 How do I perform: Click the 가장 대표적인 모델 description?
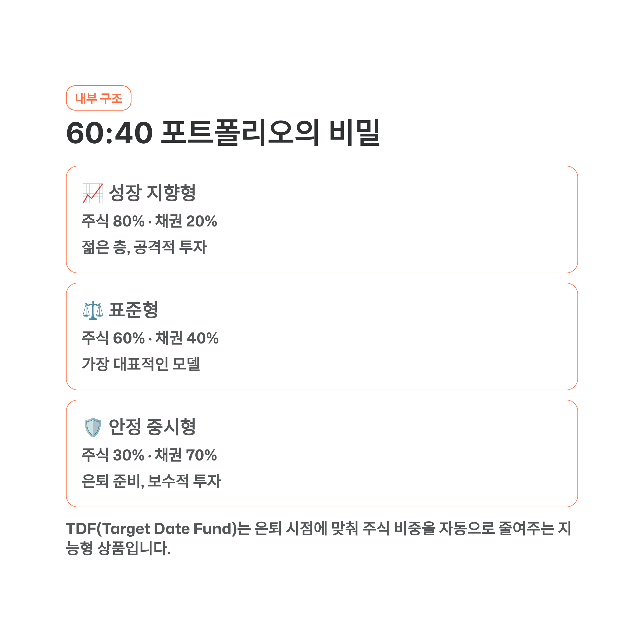141,364
